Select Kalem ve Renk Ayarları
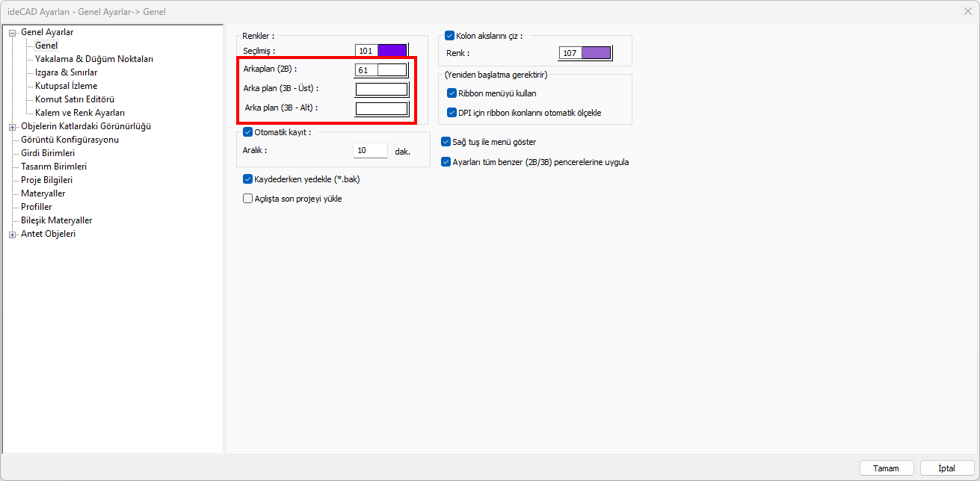980x481 pixels. 80,113
